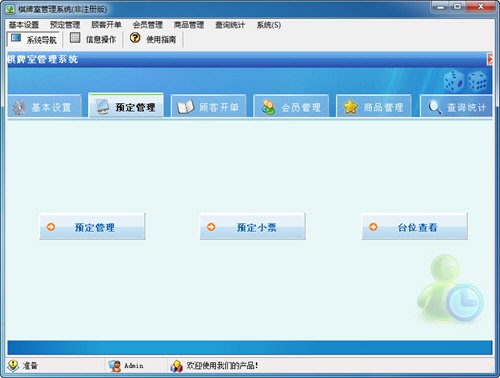This screenshot has width=500, height=378.
Task: Open the 查询统计 menu
Action: coord(230,25)
